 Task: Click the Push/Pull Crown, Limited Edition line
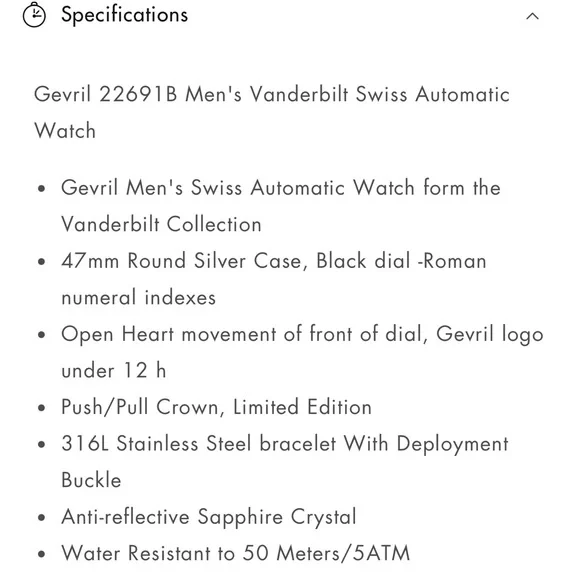[216, 407]
